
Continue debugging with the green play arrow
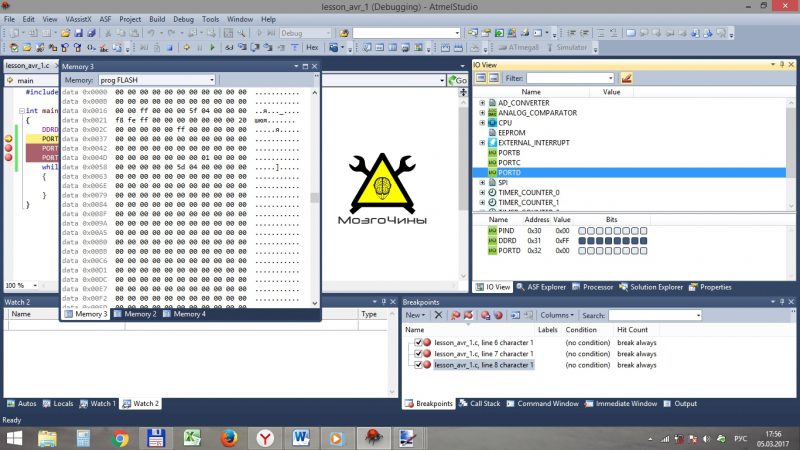click(x=212, y=47)
